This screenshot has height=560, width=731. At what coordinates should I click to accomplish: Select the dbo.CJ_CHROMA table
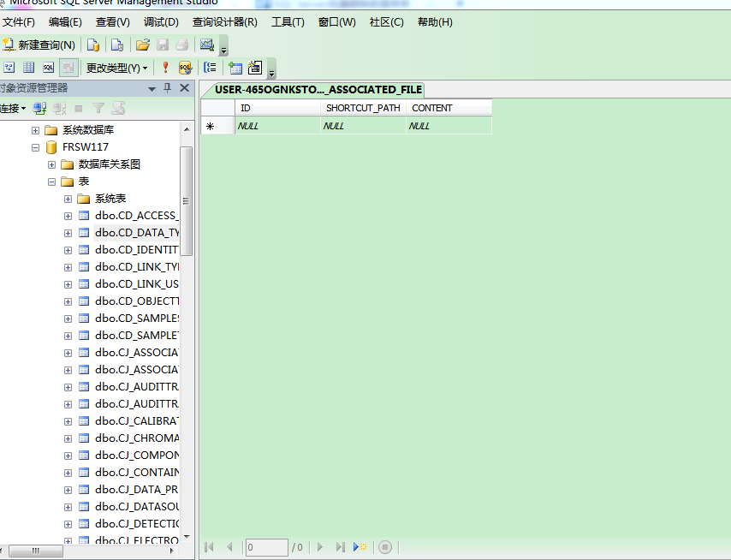point(137,438)
